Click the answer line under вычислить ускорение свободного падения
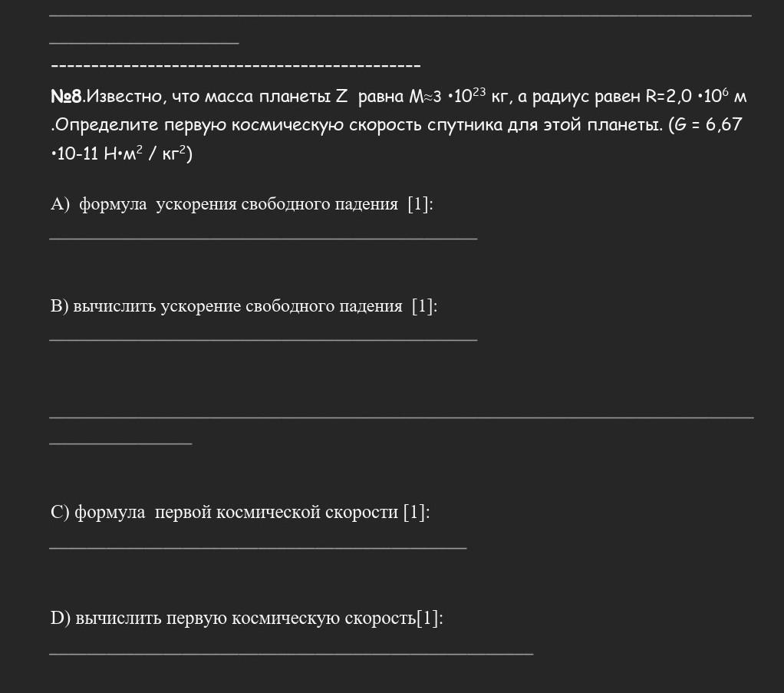 [x=263, y=340]
